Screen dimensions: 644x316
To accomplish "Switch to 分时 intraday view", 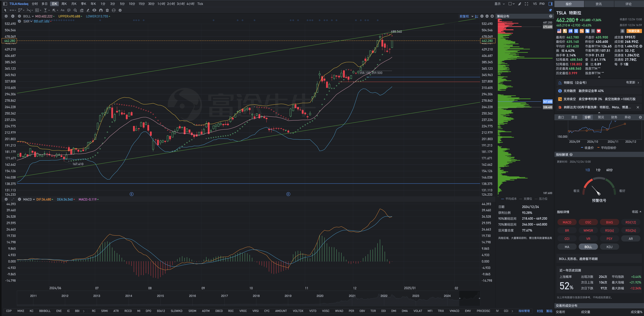I will pyautogui.click(x=34, y=4).
